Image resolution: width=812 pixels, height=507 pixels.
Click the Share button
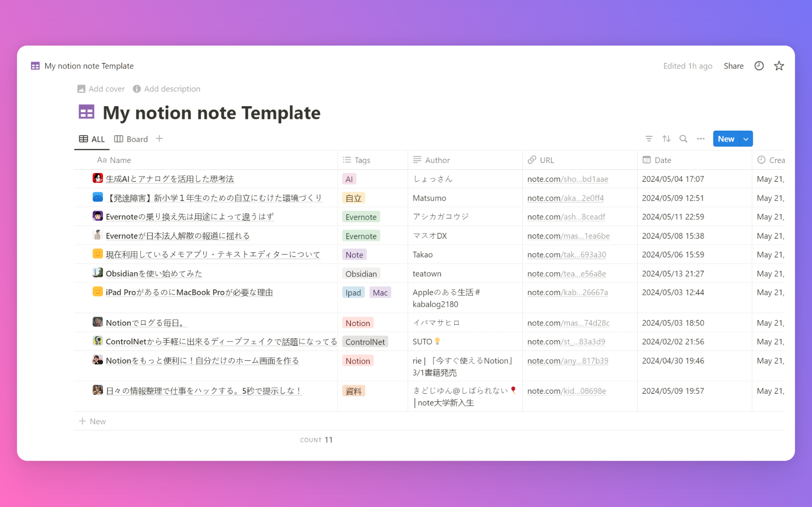733,66
